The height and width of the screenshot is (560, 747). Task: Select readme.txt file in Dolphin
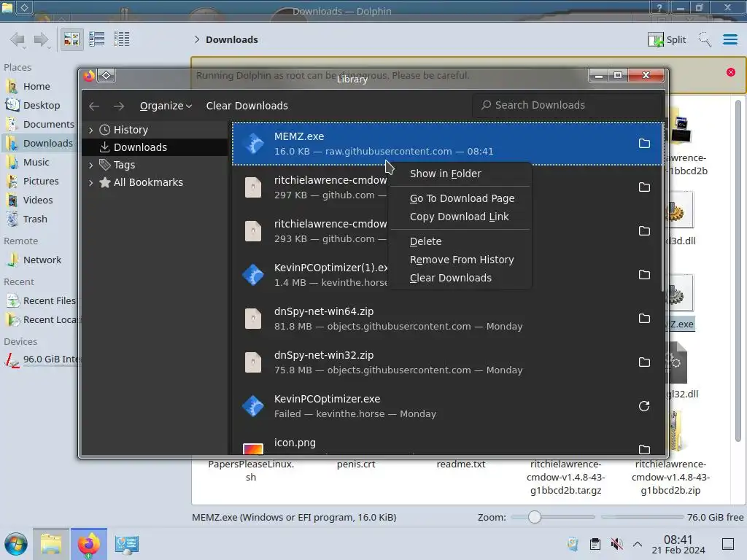click(461, 464)
